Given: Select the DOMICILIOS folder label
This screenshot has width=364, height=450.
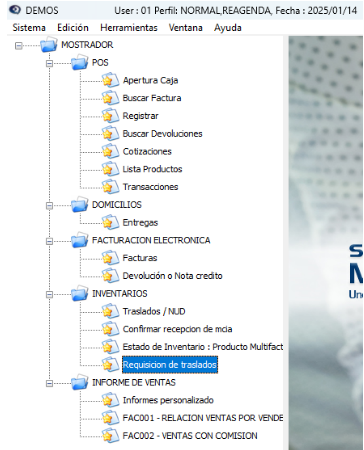Looking at the screenshot, I should (x=117, y=205).
